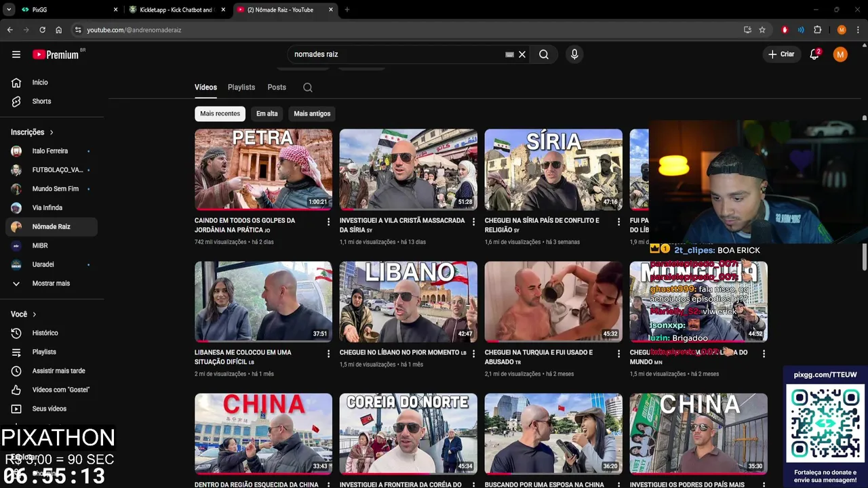Open Histórico in sidebar
The image size is (868, 488).
[x=52, y=333]
